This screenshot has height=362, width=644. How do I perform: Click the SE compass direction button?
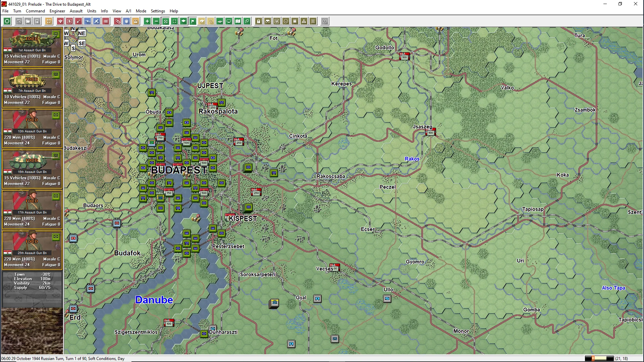pyautogui.click(x=82, y=43)
